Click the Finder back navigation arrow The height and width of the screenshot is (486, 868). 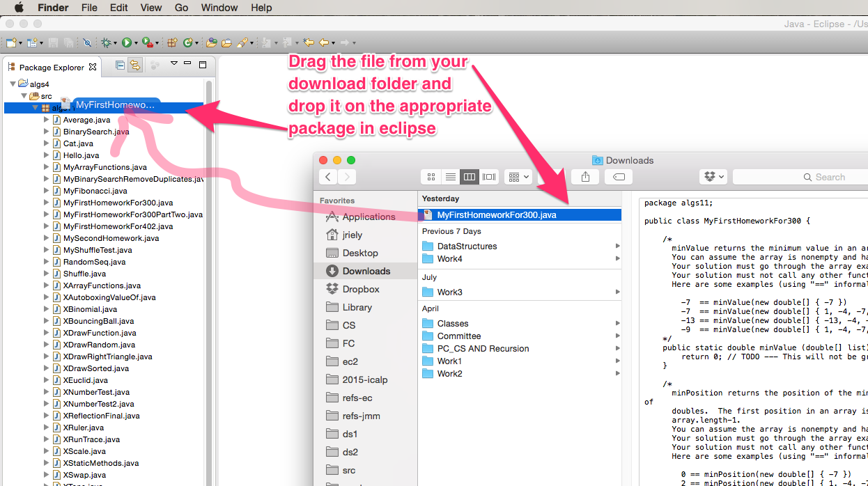pyautogui.click(x=328, y=177)
